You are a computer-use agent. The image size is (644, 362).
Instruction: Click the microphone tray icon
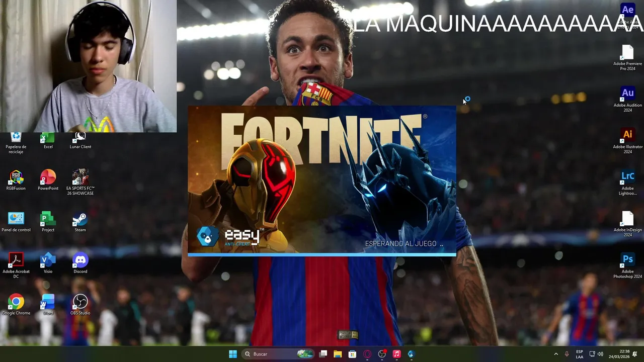click(567, 354)
